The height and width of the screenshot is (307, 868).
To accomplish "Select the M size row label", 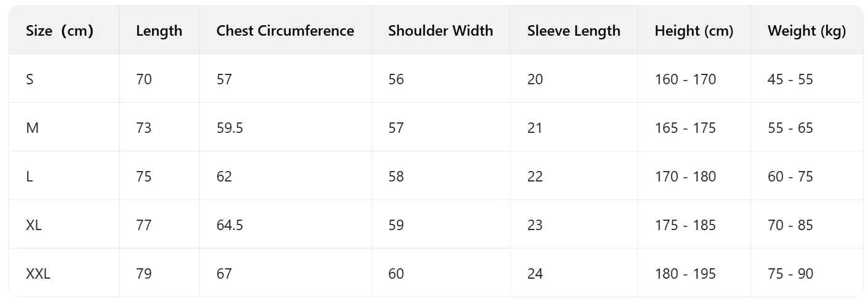I will (x=32, y=128).
